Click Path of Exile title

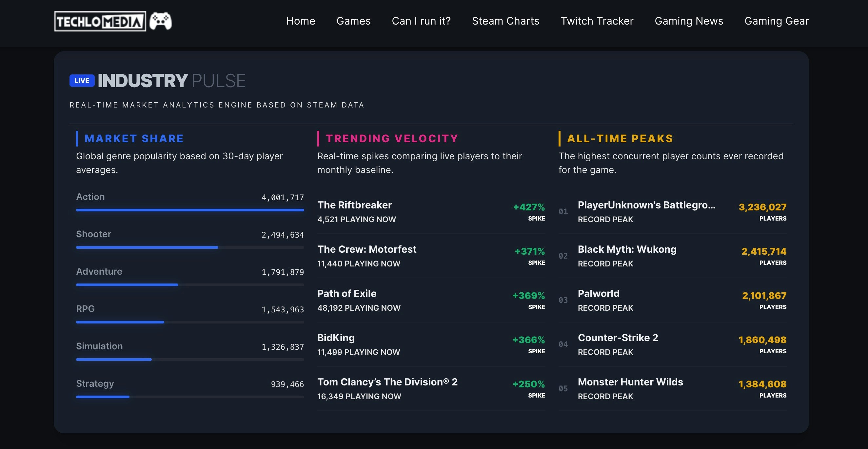click(x=347, y=293)
